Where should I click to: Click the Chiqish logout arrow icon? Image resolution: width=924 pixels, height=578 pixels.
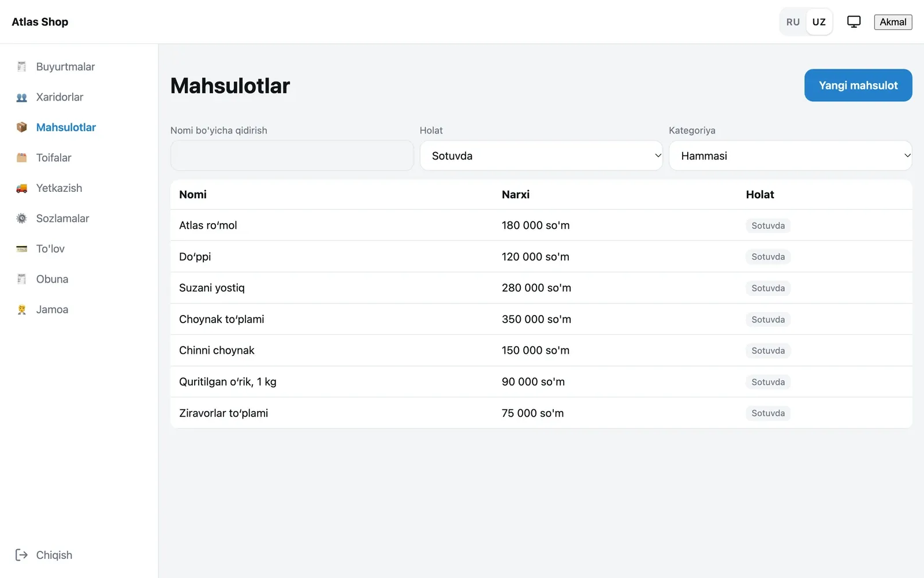click(21, 555)
